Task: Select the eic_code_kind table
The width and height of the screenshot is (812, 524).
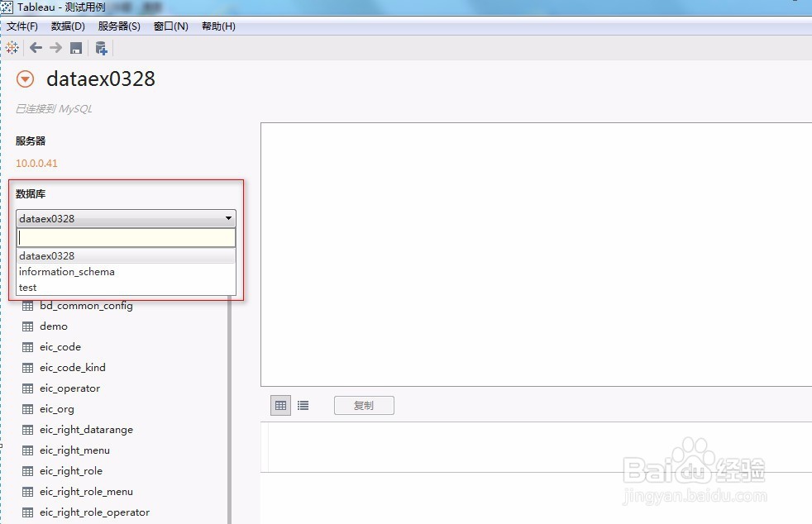Action: click(x=73, y=368)
